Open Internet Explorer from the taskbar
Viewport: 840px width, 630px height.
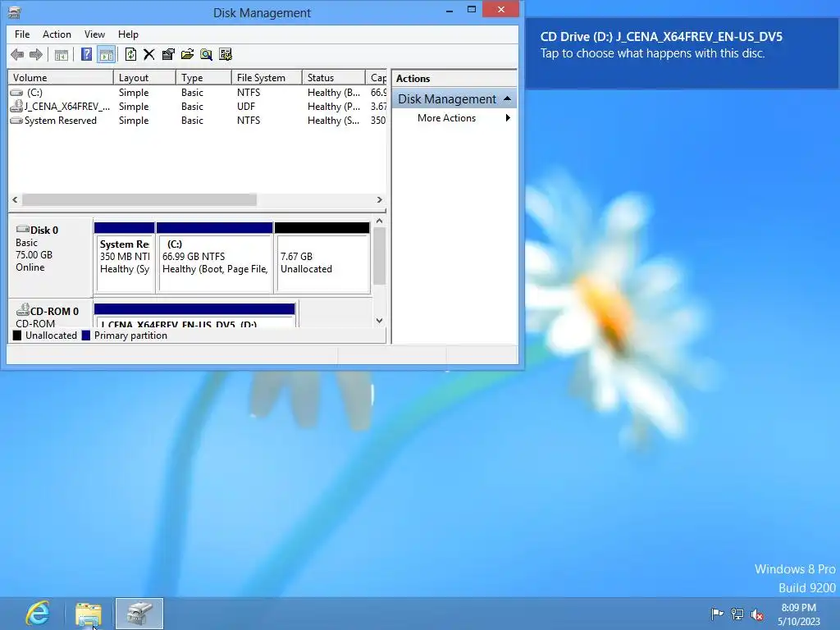(x=38, y=613)
